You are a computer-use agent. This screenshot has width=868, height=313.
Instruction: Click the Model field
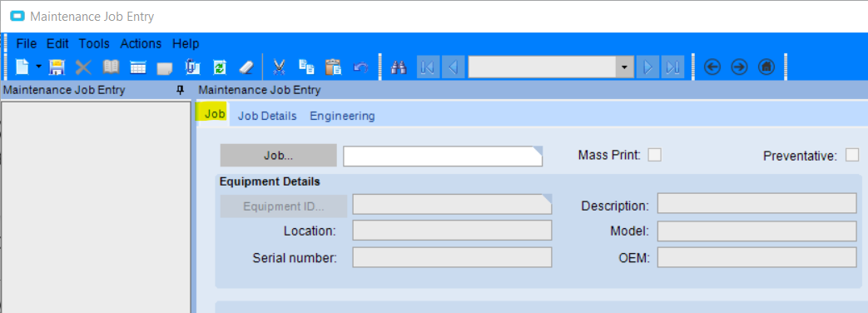[x=757, y=231]
